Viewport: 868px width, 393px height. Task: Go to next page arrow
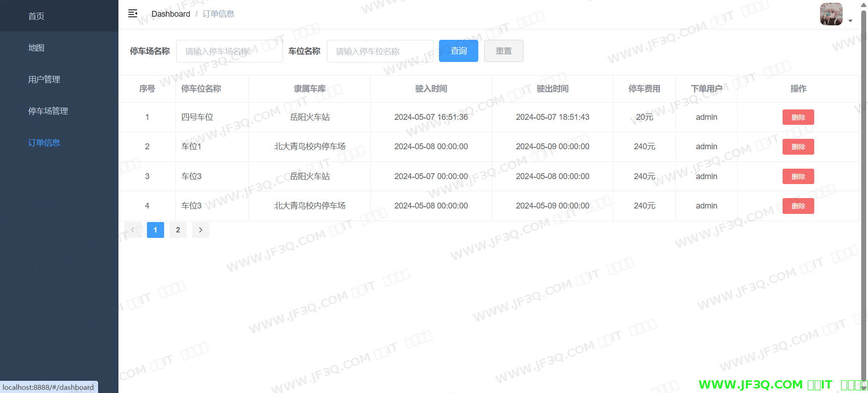click(201, 230)
